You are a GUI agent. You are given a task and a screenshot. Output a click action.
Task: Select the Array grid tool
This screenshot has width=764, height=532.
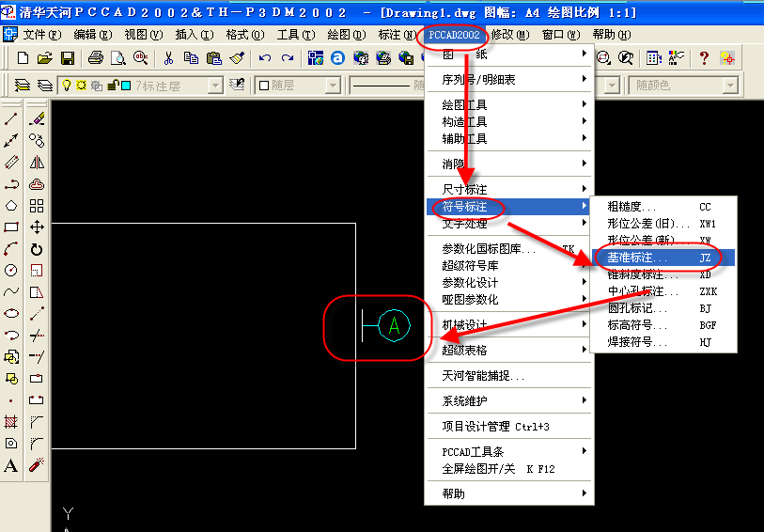pos(37,206)
